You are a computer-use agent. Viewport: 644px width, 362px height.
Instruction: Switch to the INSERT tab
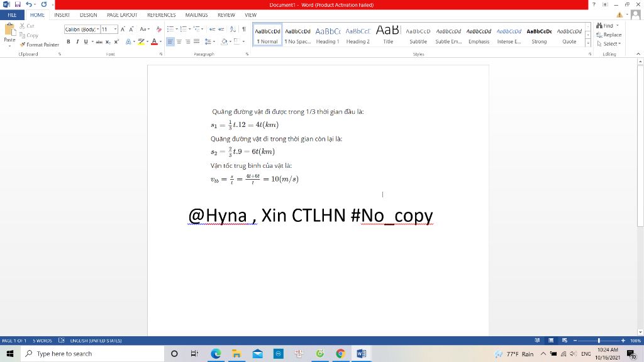[x=62, y=15]
